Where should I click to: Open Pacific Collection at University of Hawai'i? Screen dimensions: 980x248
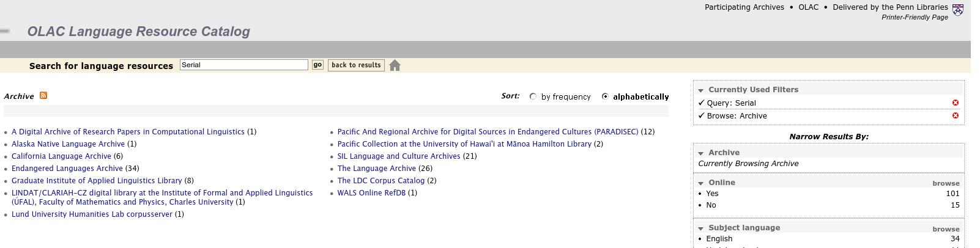click(464, 144)
